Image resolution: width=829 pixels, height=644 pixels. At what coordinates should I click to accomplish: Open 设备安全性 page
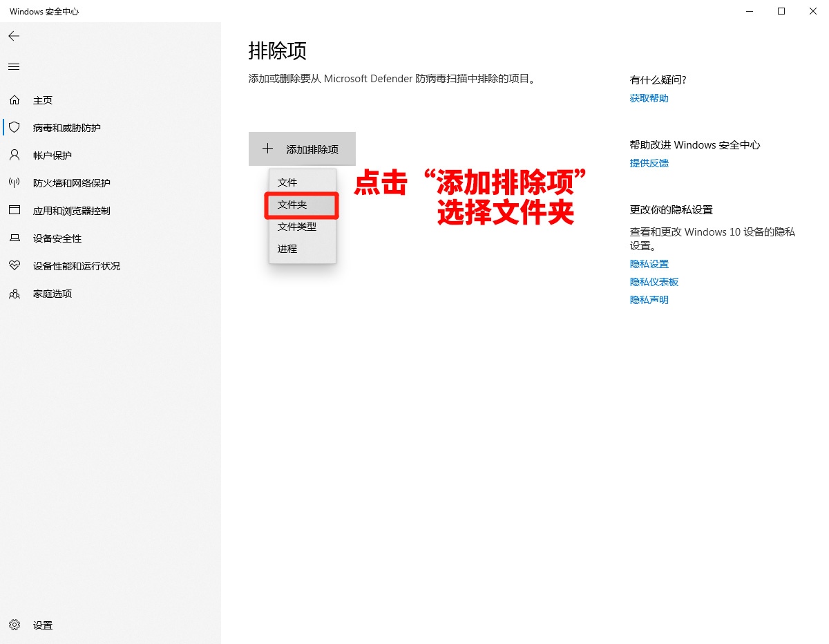coord(57,238)
